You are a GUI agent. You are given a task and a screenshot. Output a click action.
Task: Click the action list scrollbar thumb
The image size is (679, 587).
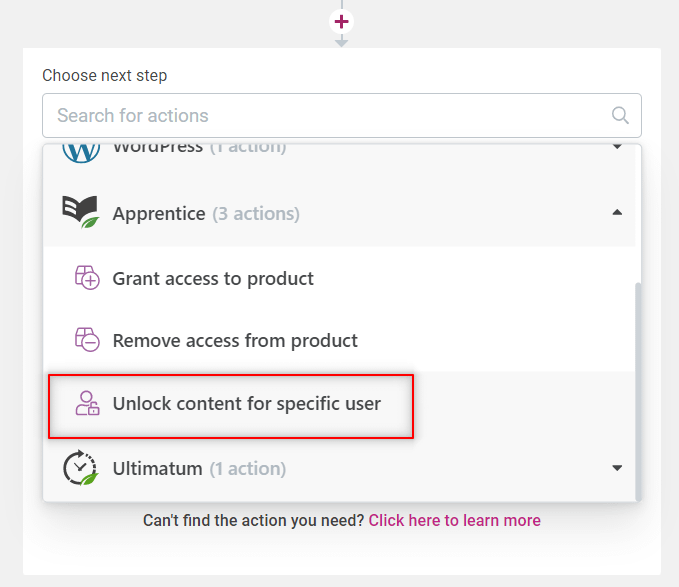point(637,391)
